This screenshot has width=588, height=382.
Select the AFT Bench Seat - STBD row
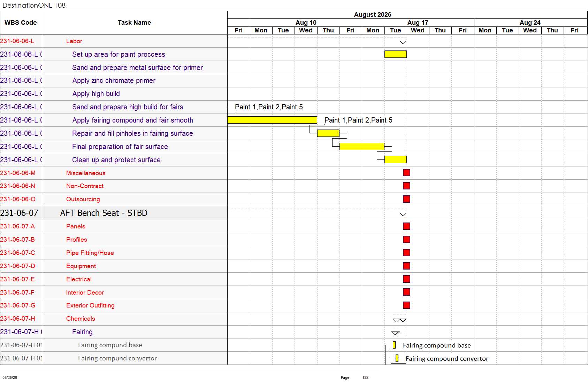coord(104,213)
